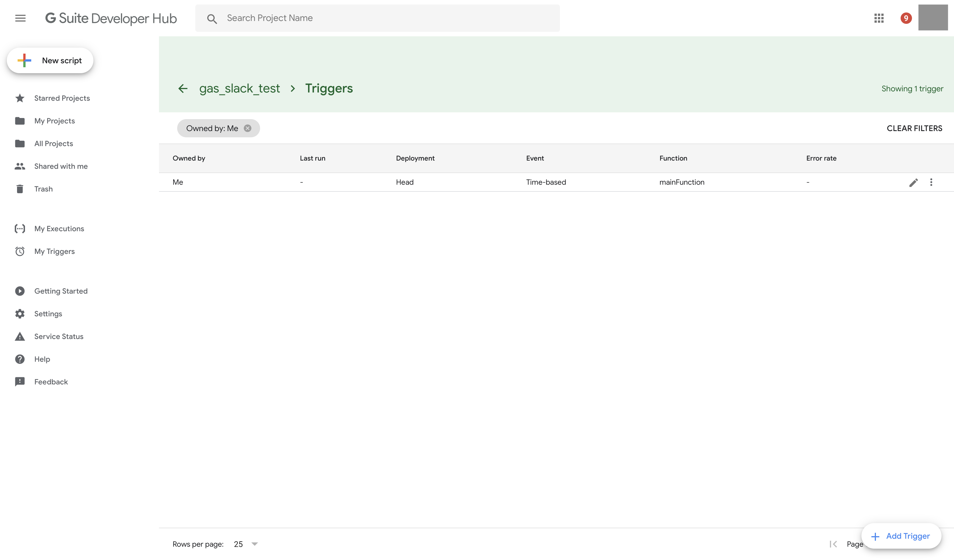This screenshot has width=954, height=560.
Task: Select the 'Time-based' event cell
Action: [x=546, y=182]
